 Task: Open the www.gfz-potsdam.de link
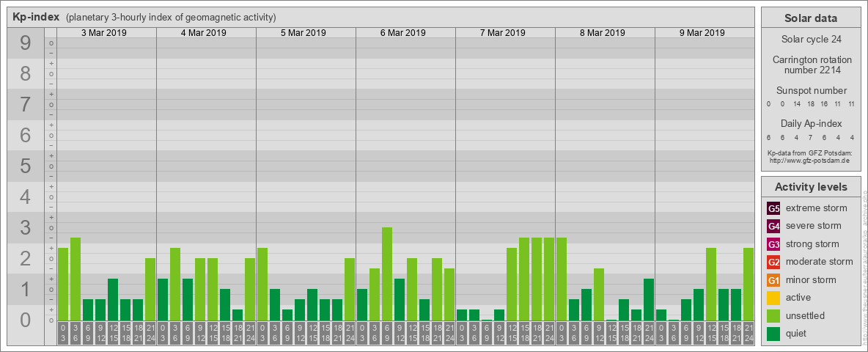pyautogui.click(x=809, y=161)
